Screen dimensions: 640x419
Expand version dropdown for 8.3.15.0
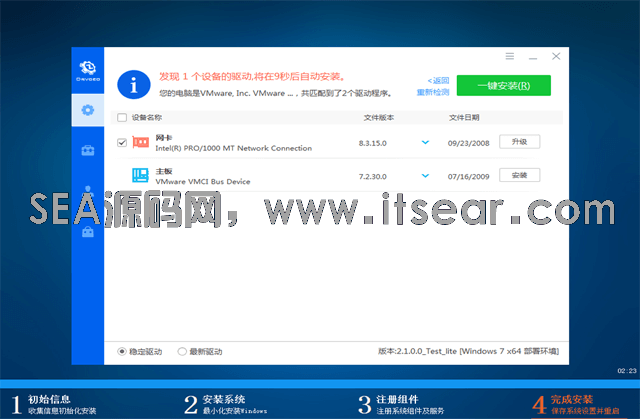click(425, 142)
